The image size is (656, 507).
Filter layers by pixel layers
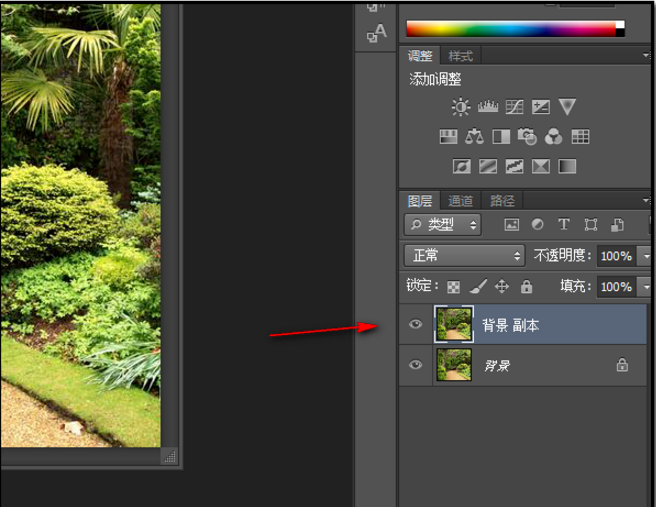[511, 225]
